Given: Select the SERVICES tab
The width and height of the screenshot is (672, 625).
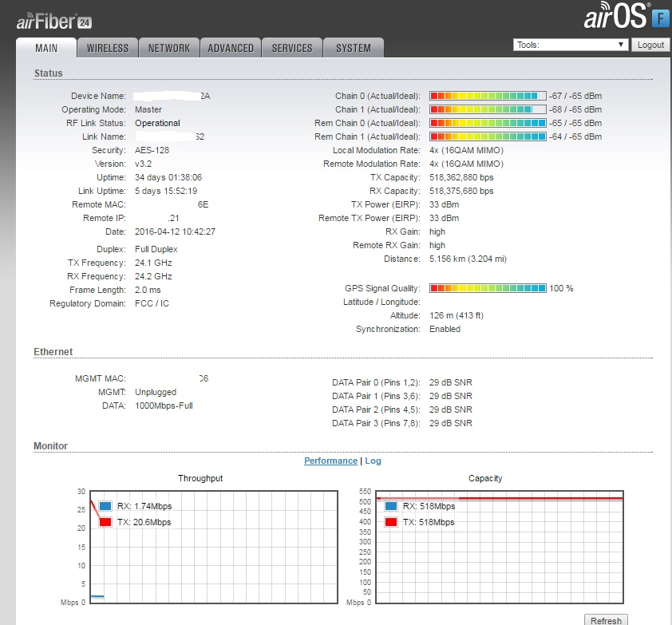Looking at the screenshot, I should pyautogui.click(x=292, y=48).
